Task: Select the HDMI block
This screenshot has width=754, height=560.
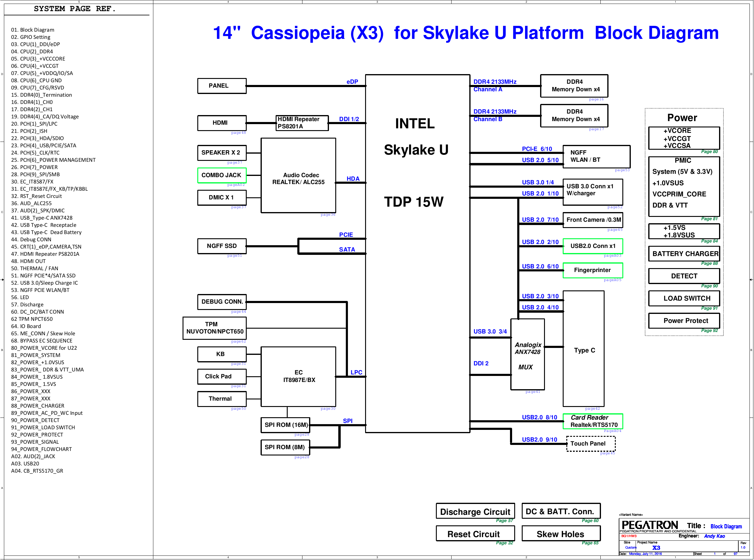Action: pos(222,123)
